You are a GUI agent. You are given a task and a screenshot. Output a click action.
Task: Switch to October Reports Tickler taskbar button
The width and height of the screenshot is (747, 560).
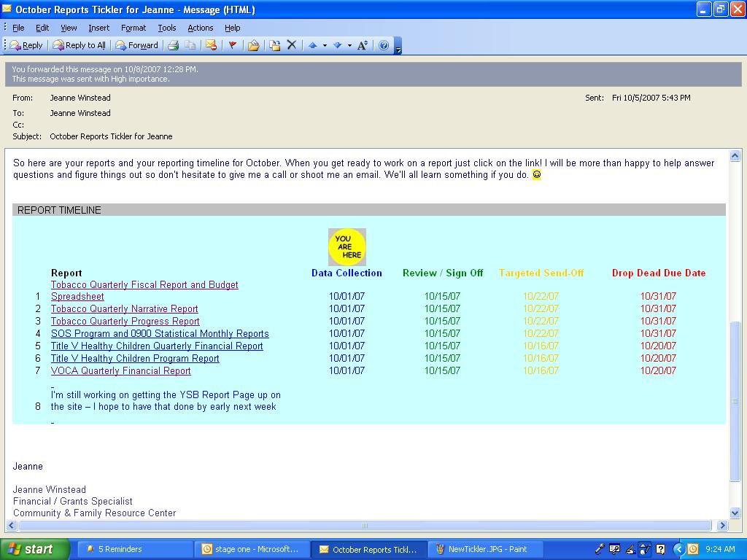pyautogui.click(x=369, y=549)
